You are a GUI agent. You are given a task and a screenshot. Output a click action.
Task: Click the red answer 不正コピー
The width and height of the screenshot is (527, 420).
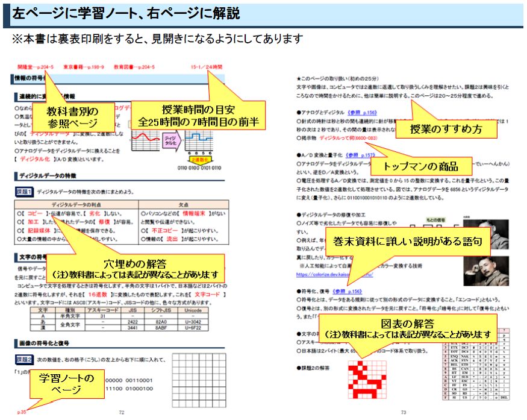[164, 230]
